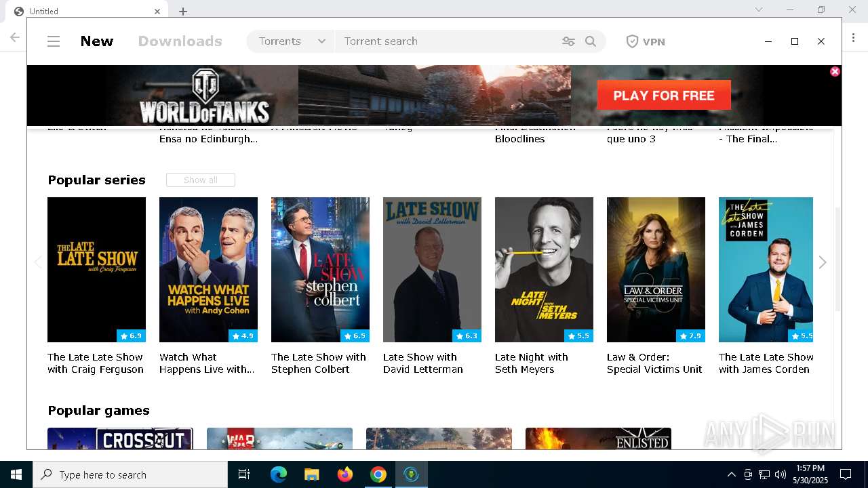Open File Explorer from taskbar

[x=311, y=474]
